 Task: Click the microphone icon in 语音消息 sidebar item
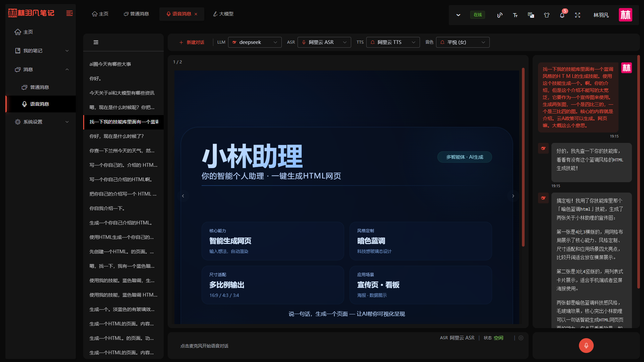(24, 104)
